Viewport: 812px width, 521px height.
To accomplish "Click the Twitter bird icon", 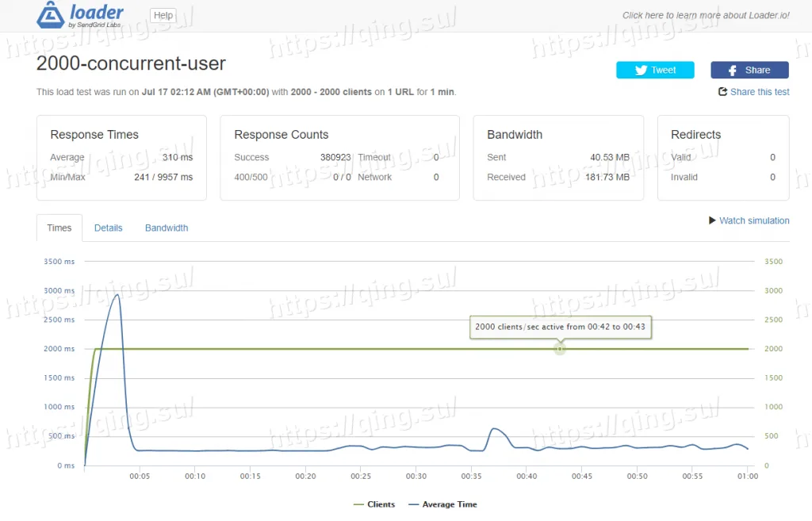I will tap(641, 70).
